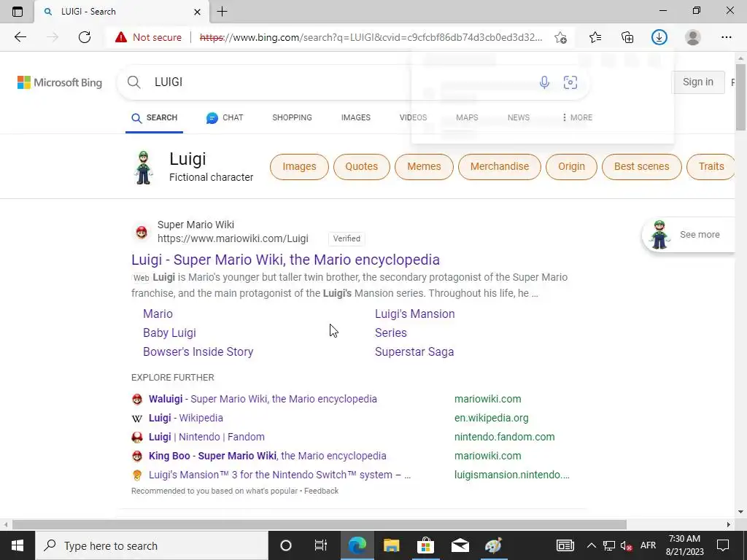Click the Sign in button

tap(698, 82)
